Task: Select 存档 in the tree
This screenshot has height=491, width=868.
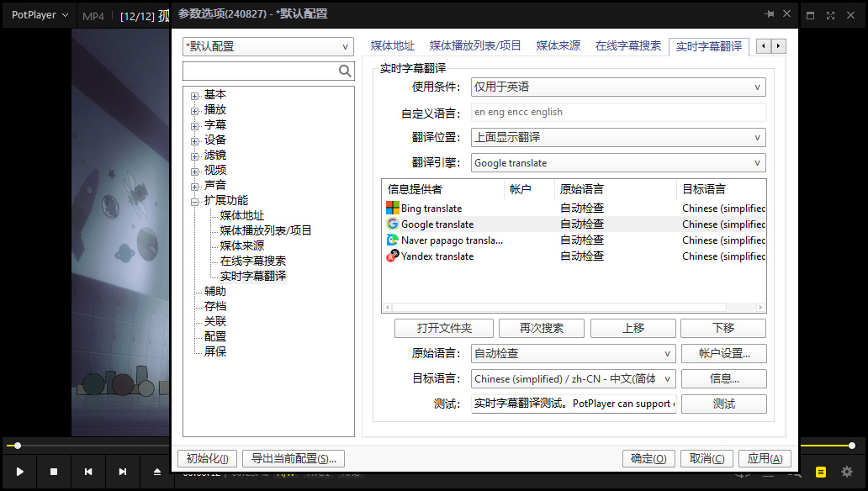Action: tap(214, 306)
